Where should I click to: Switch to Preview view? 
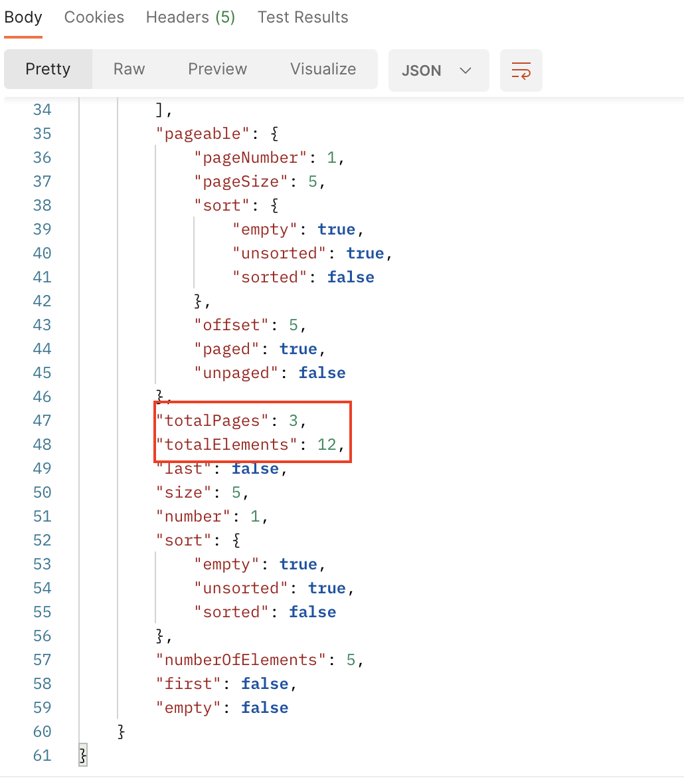click(217, 69)
